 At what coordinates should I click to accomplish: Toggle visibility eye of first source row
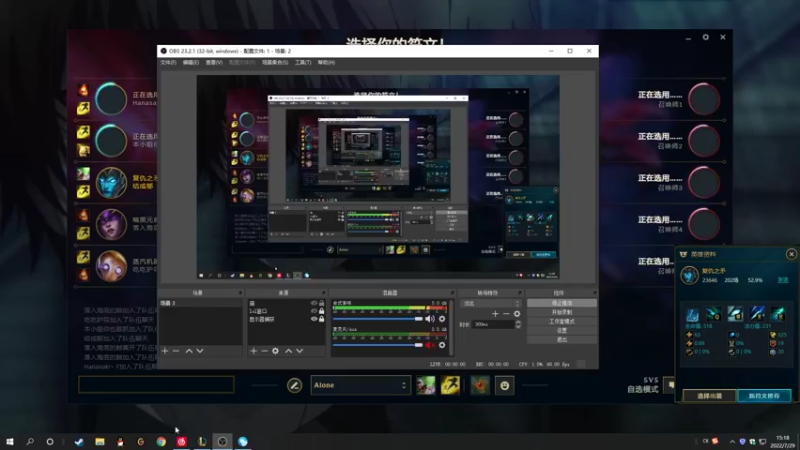314,303
